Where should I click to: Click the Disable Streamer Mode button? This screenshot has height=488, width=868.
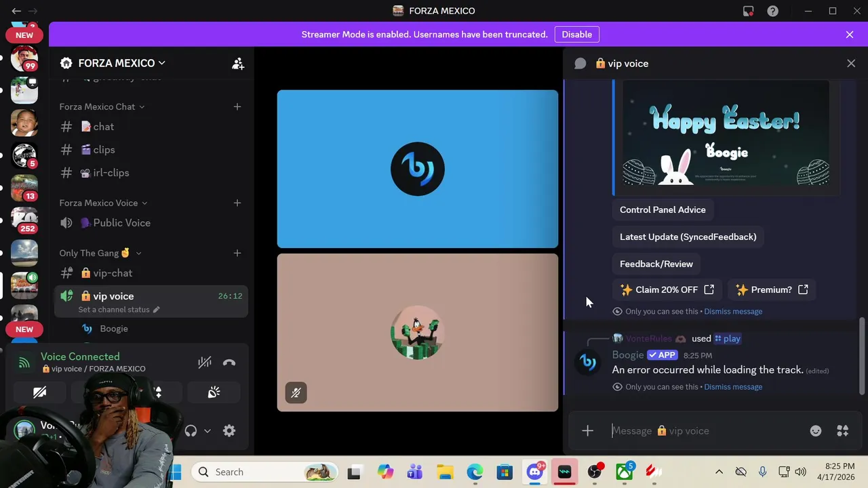(x=576, y=35)
